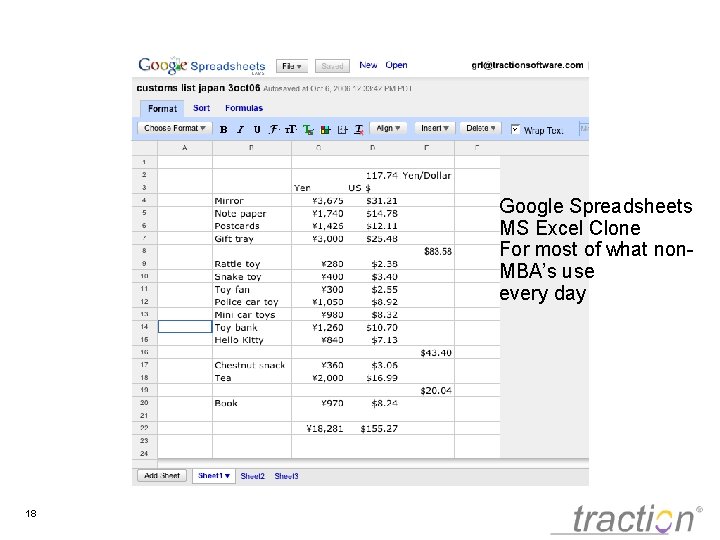Click the $88.58 subtotal cell
This screenshot has height=540, width=720.
click(427, 251)
